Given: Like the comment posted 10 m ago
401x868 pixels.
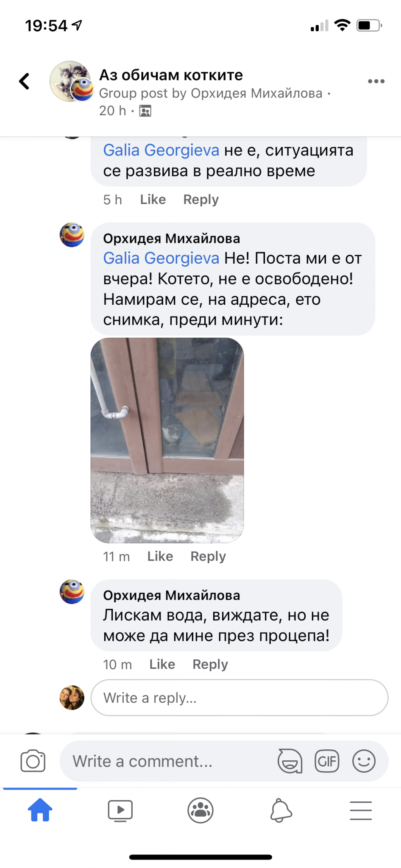Looking at the screenshot, I should pos(162,664).
